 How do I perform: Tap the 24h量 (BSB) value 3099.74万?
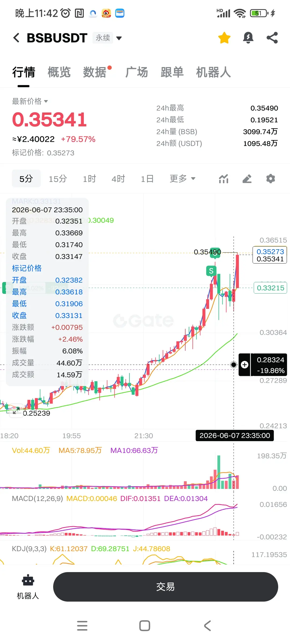260,132
